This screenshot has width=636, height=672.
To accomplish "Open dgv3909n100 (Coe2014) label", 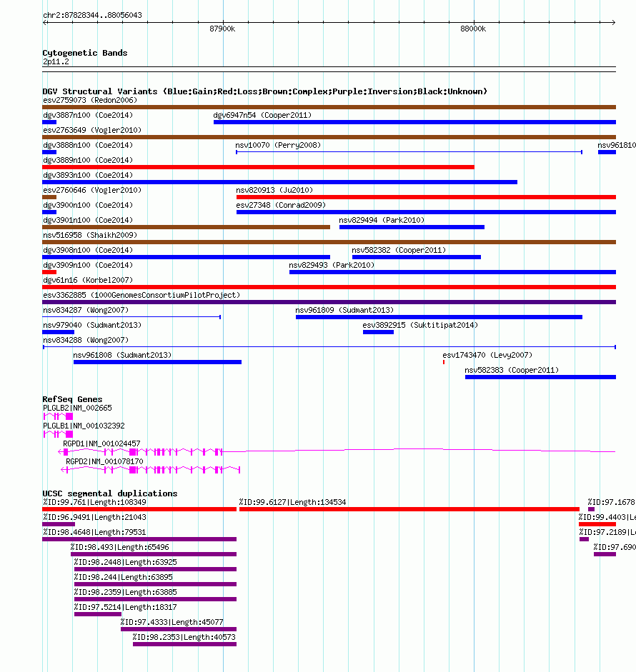I will (88, 265).
